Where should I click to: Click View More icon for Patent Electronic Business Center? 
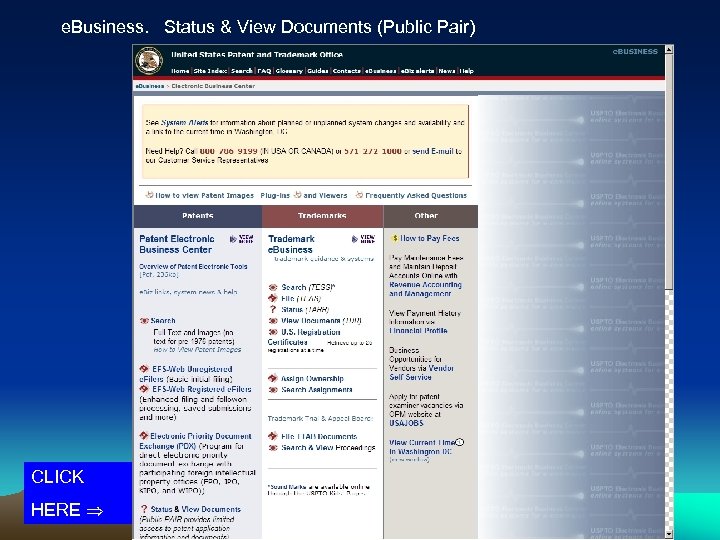[x=242, y=239]
